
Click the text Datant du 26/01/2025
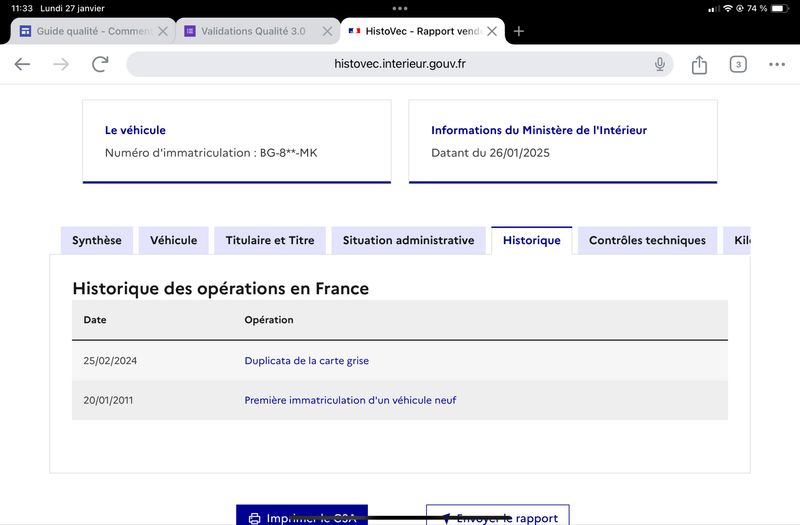490,153
